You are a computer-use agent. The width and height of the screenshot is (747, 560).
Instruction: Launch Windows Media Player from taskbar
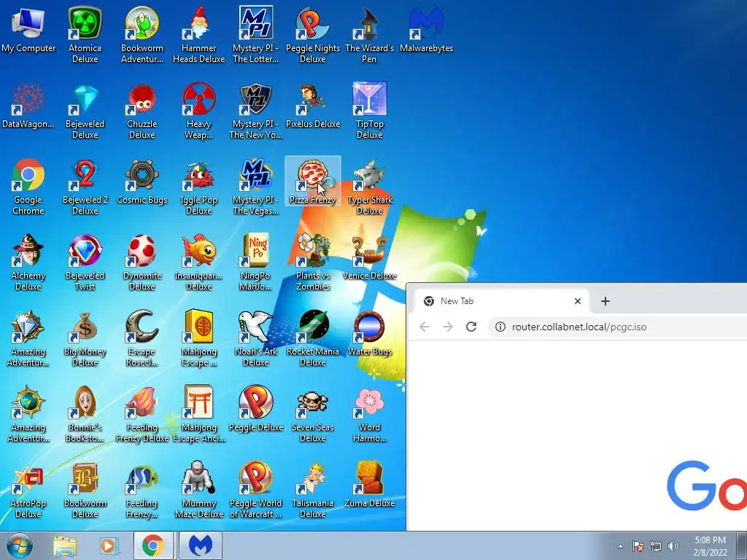109,545
